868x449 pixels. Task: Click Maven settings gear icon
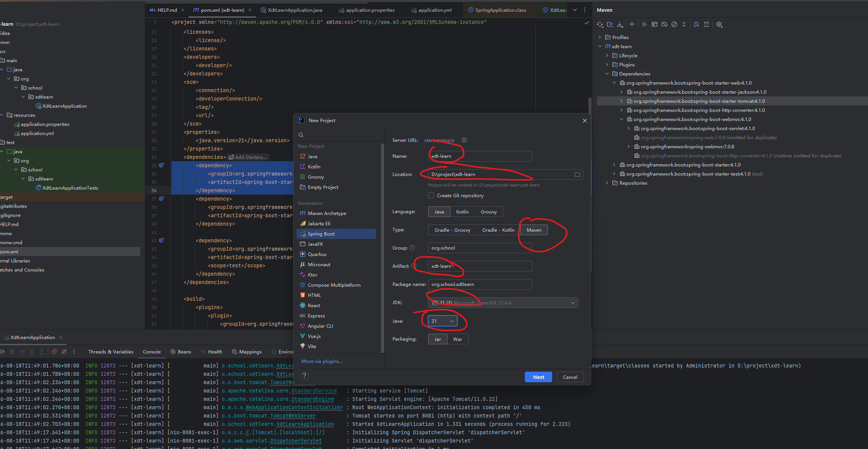pyautogui.click(x=719, y=24)
